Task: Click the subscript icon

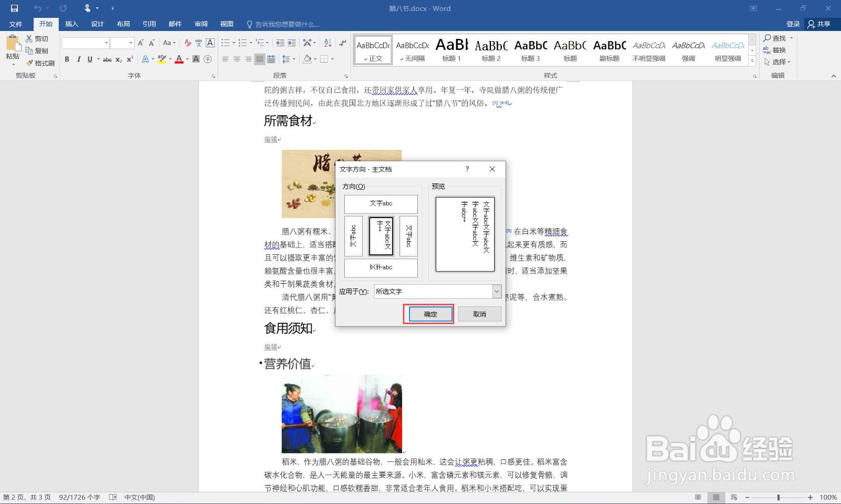Action: tap(118, 59)
